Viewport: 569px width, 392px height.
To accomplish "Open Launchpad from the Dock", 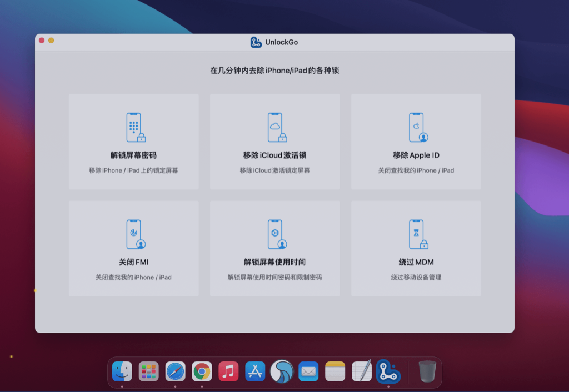I will pyautogui.click(x=148, y=372).
